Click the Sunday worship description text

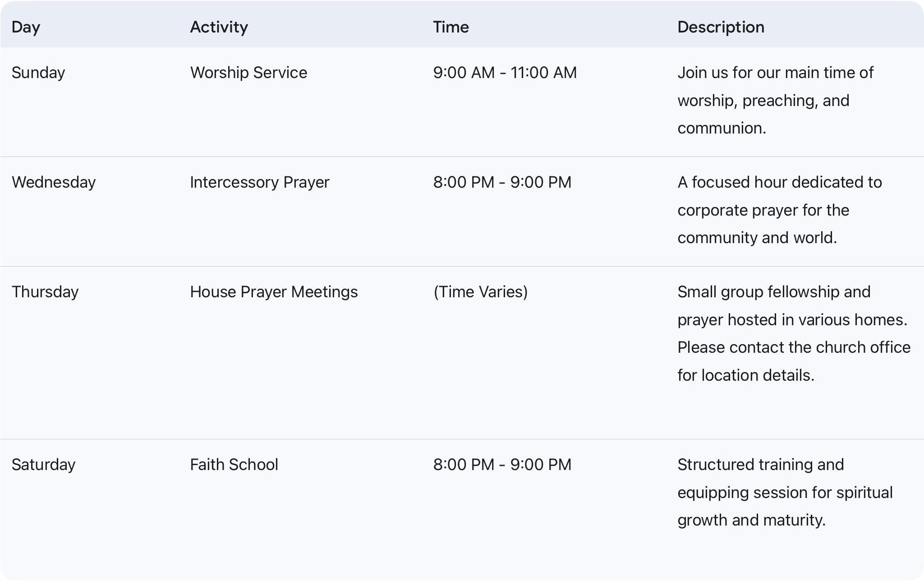click(775, 100)
